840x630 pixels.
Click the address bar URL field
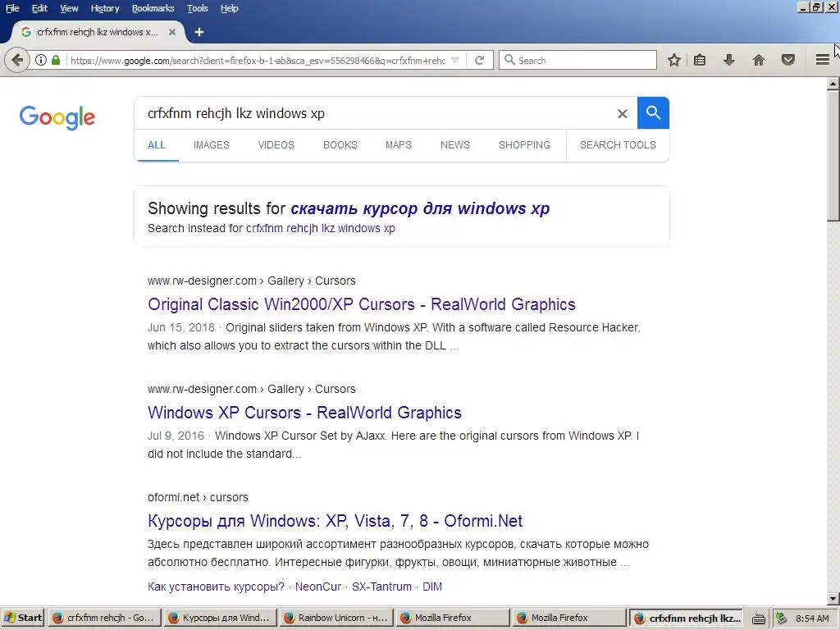click(x=257, y=60)
